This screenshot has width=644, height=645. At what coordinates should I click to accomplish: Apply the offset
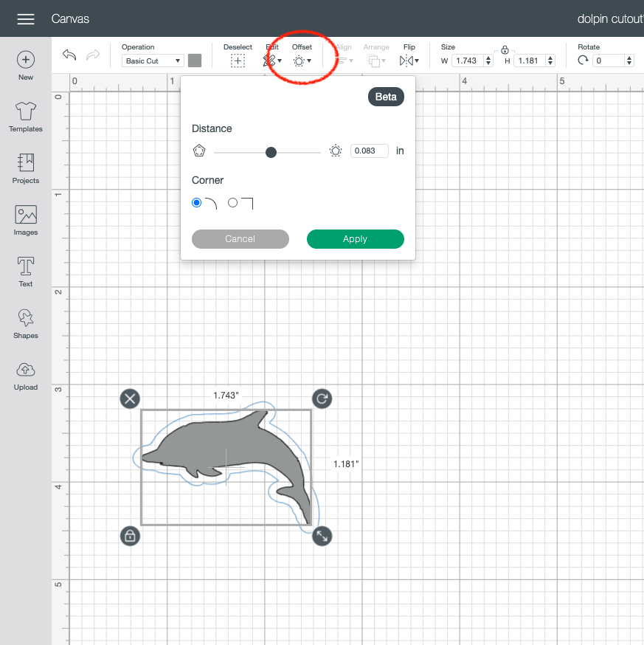coord(356,239)
